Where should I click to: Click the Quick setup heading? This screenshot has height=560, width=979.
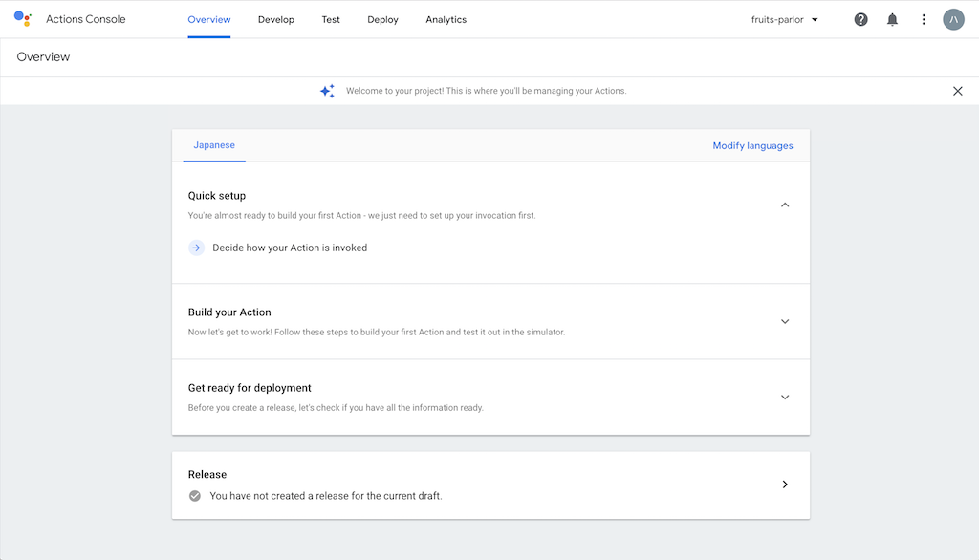(217, 195)
